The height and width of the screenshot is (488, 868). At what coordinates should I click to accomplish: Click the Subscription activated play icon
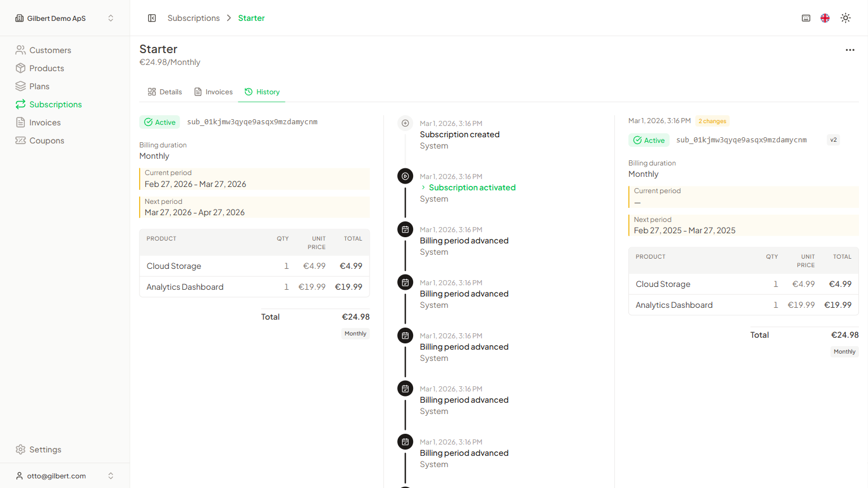click(405, 176)
